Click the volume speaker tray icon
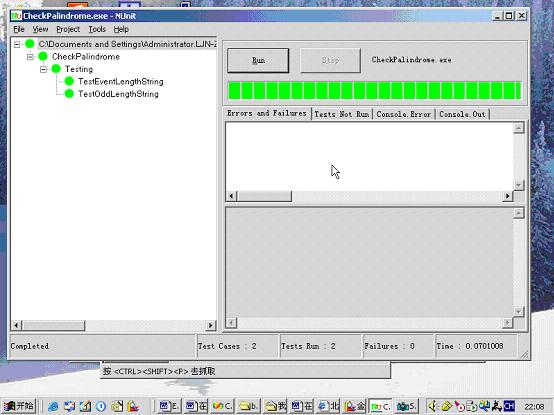Image resolution: width=554 pixels, height=415 pixels. click(x=432, y=407)
